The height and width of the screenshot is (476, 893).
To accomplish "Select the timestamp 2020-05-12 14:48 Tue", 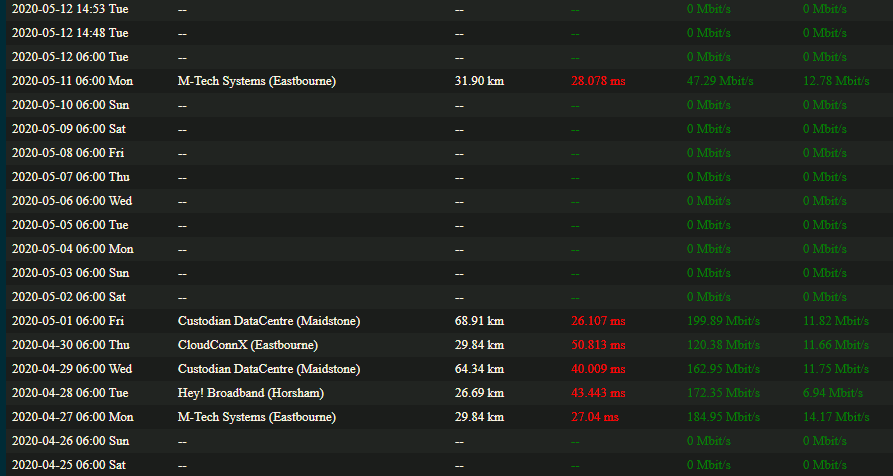I will [70, 33].
